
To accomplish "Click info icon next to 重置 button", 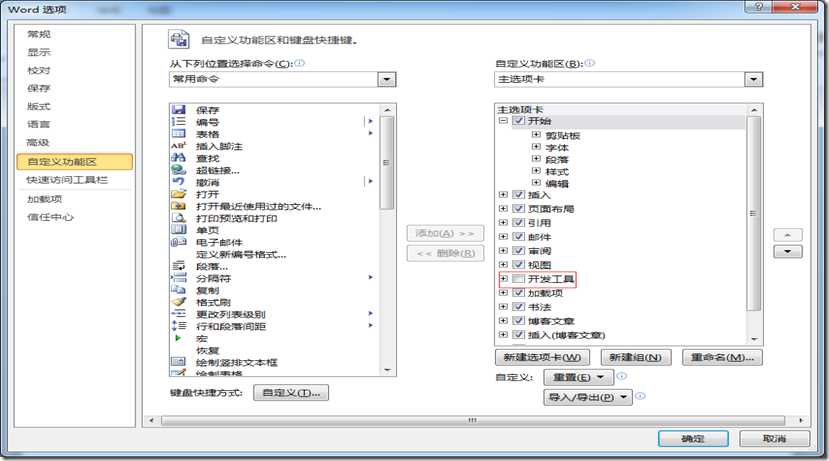I will coord(622,376).
